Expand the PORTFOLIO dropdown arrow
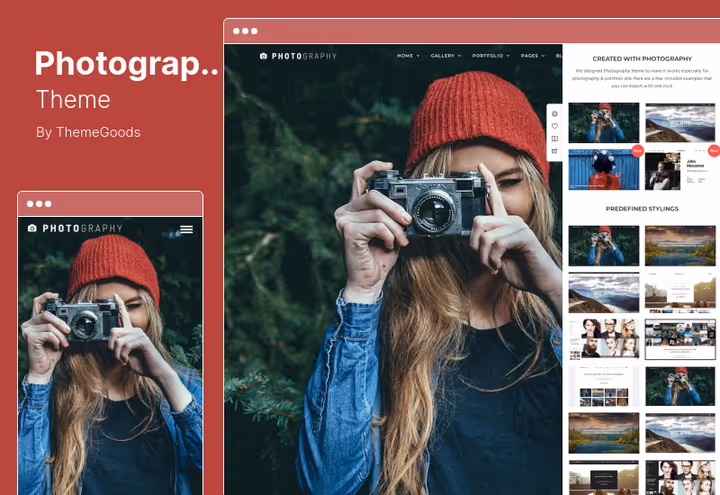 [x=508, y=56]
